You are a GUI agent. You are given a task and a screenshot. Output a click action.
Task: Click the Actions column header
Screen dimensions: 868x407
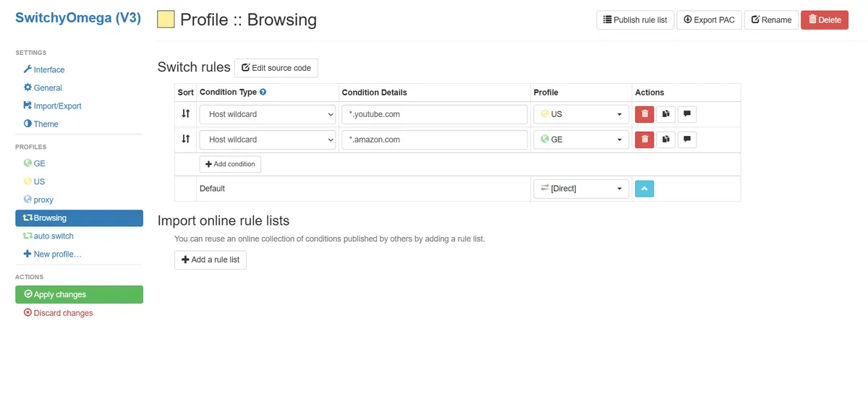click(x=650, y=93)
